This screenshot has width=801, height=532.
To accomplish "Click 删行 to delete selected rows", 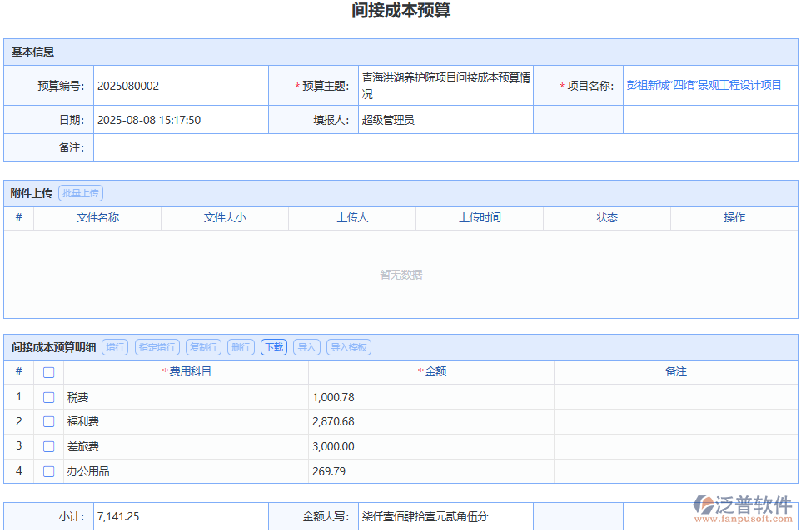I will (240, 347).
